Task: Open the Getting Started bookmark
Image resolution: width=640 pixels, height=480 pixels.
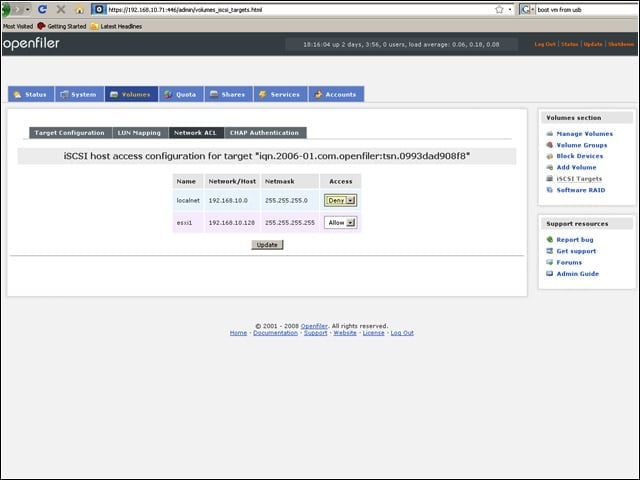Action: click(x=62, y=26)
